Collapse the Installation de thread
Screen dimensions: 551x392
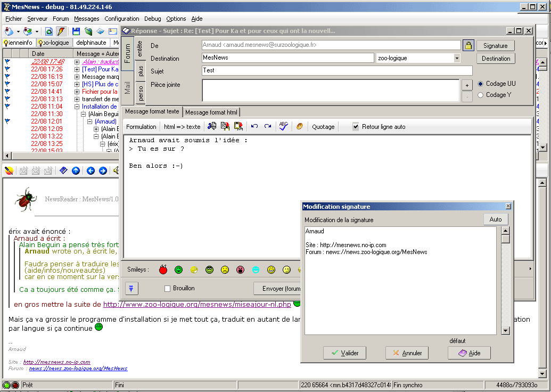77,107
